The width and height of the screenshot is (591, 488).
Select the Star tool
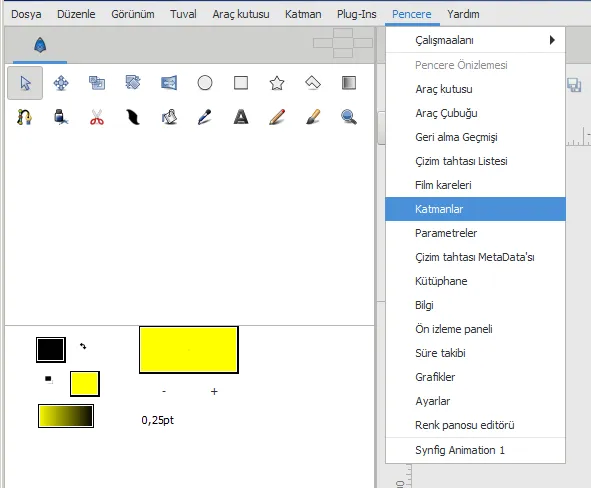pyautogui.click(x=277, y=83)
